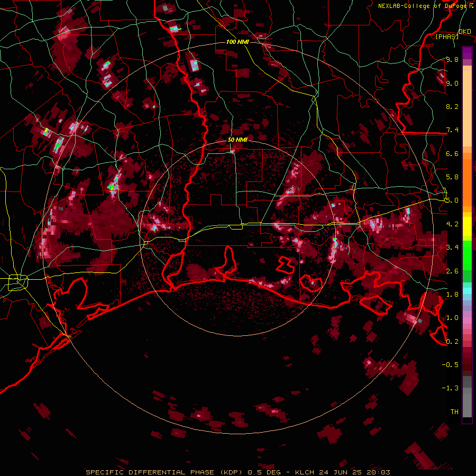
Task: Click the 4.2 scale value
Action: pos(452,224)
